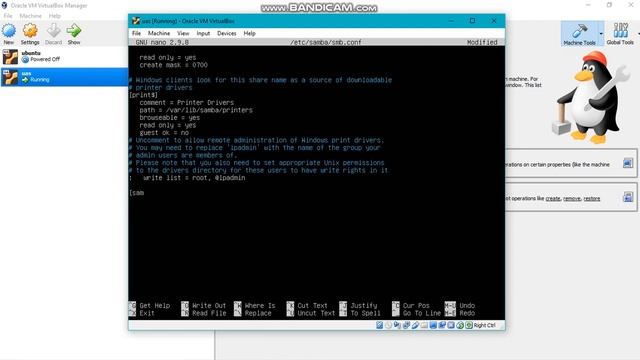The image size is (640, 360).
Task: Click the Where Is shortcut in nano footer
Action: [x=255, y=305]
